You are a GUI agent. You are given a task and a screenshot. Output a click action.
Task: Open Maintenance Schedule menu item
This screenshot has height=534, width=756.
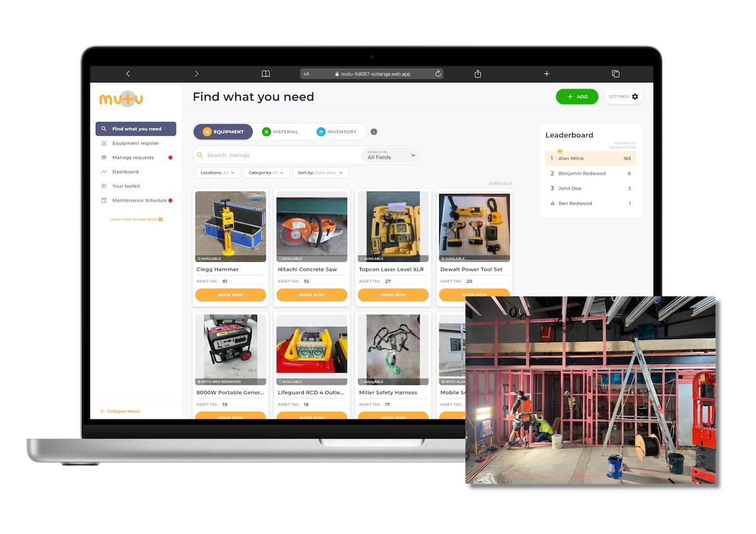pyautogui.click(x=135, y=200)
